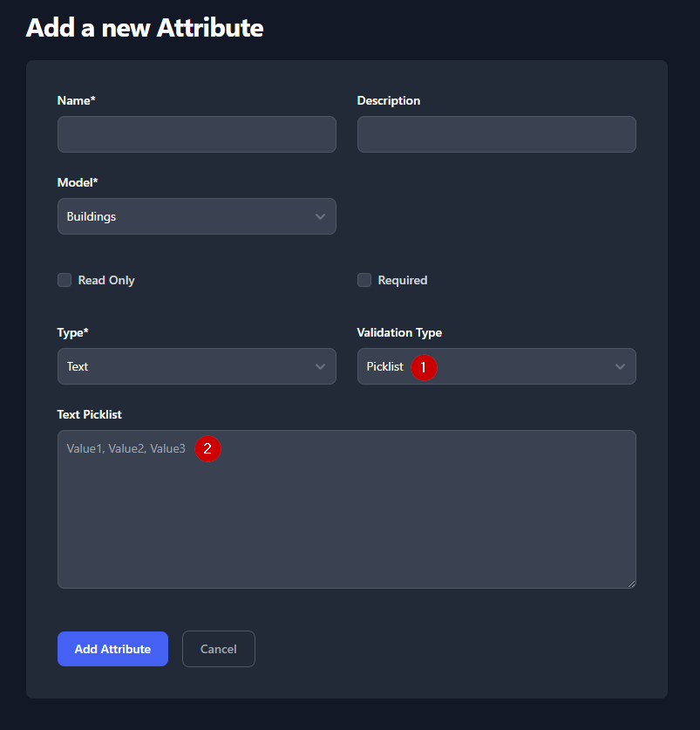Click the red number 2 marker

[x=207, y=449]
